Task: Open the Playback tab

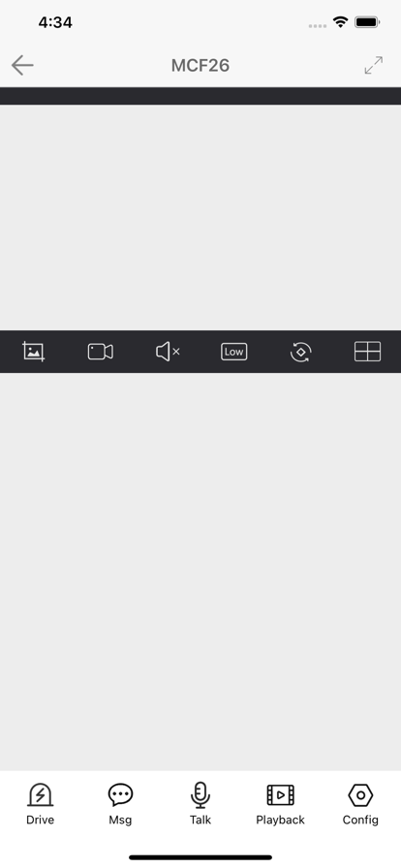Action: [x=280, y=804]
